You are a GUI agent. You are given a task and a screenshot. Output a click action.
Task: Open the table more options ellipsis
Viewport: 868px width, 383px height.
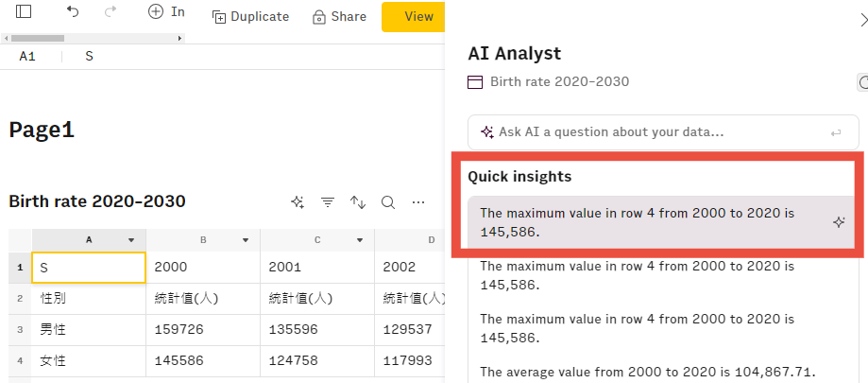(418, 201)
